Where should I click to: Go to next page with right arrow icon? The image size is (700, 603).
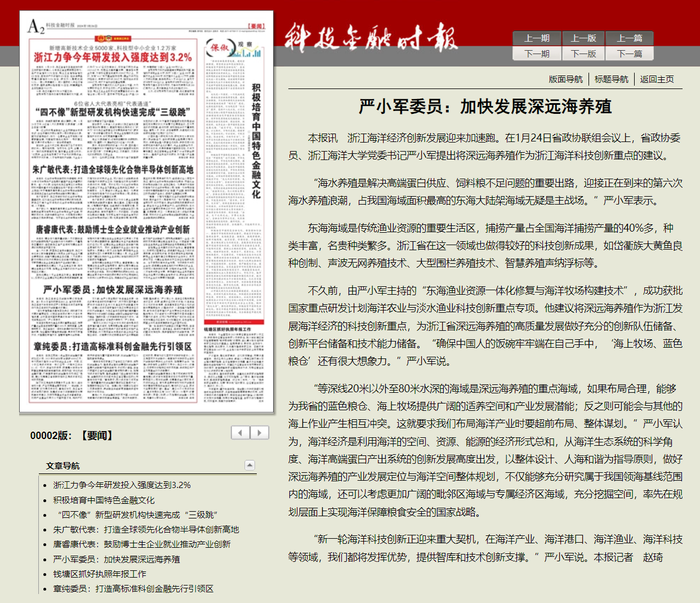(x=259, y=433)
